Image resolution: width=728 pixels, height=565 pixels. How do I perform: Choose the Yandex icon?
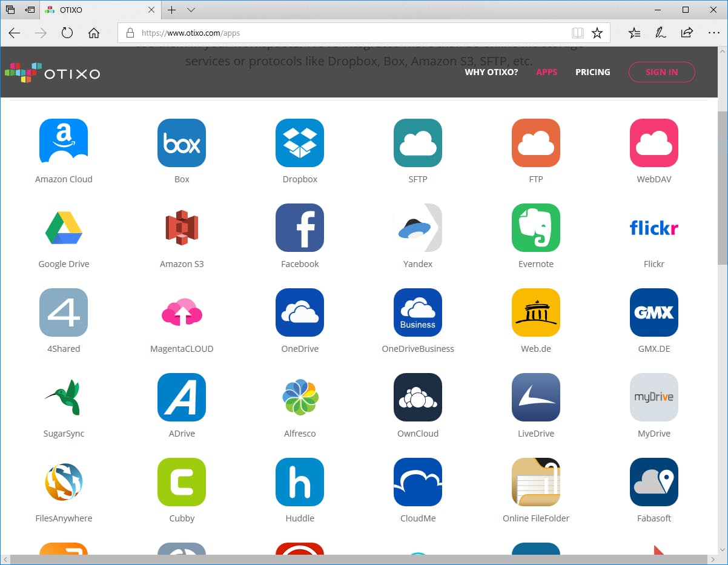coord(418,228)
